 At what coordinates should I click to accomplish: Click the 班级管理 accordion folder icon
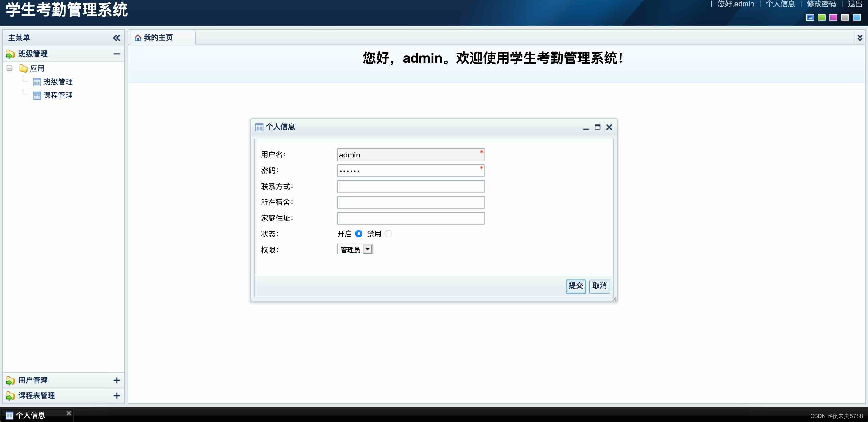[x=10, y=54]
